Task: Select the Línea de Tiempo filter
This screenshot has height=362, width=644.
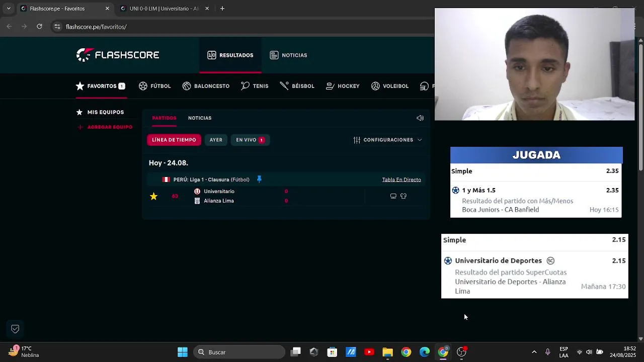Action: coord(174,140)
